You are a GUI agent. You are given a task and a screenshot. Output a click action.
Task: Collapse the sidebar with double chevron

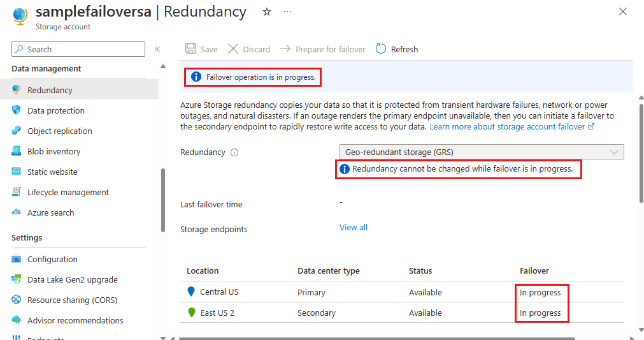coord(157,49)
